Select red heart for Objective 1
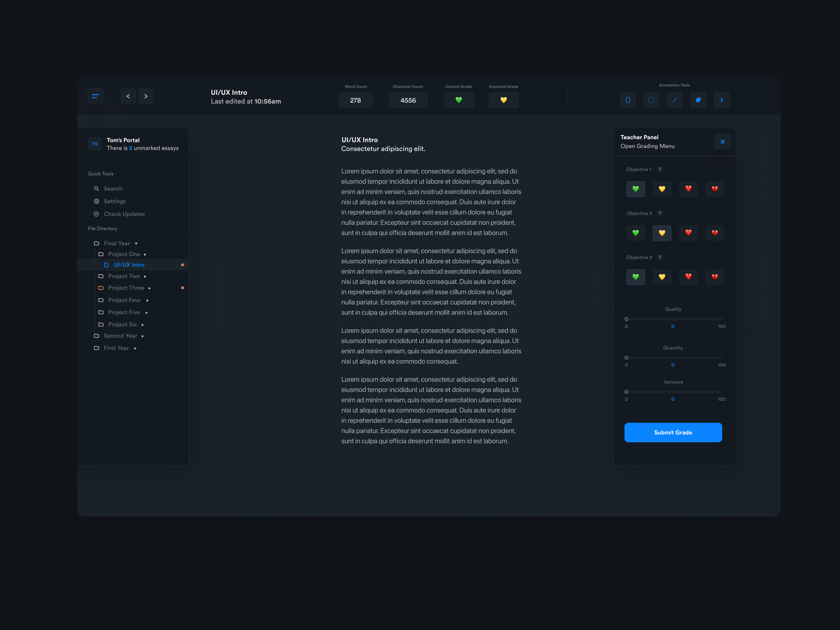This screenshot has width=840, height=630. pyautogui.click(x=688, y=189)
